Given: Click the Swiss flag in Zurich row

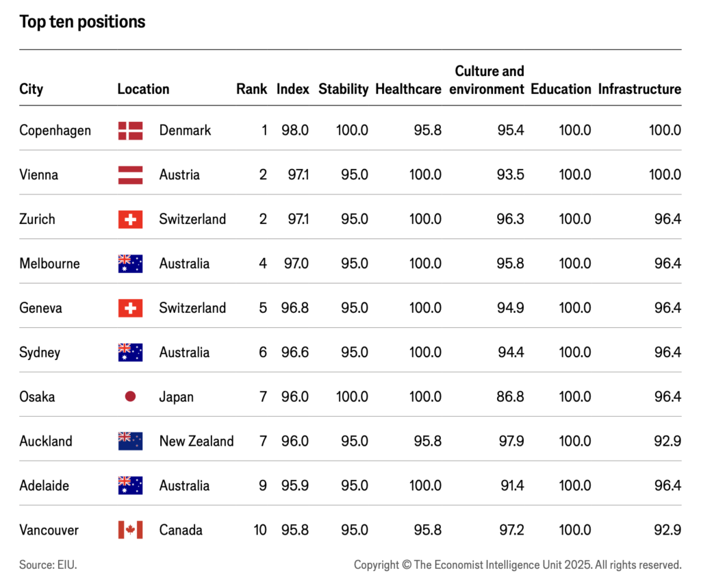Looking at the screenshot, I should click(x=130, y=219).
